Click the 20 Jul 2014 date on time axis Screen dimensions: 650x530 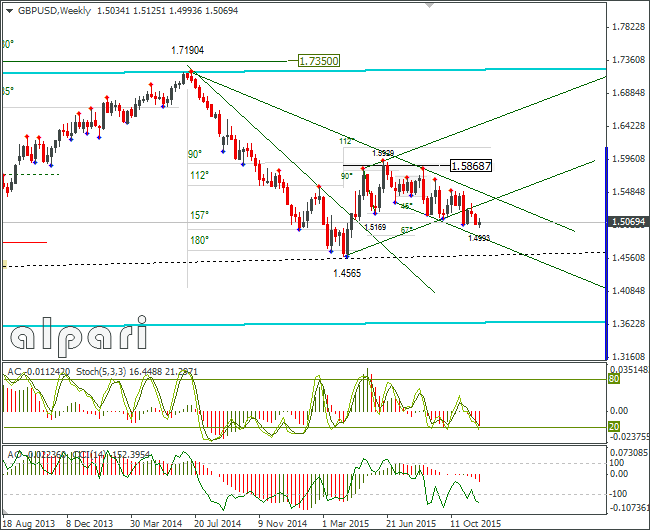click(x=217, y=524)
